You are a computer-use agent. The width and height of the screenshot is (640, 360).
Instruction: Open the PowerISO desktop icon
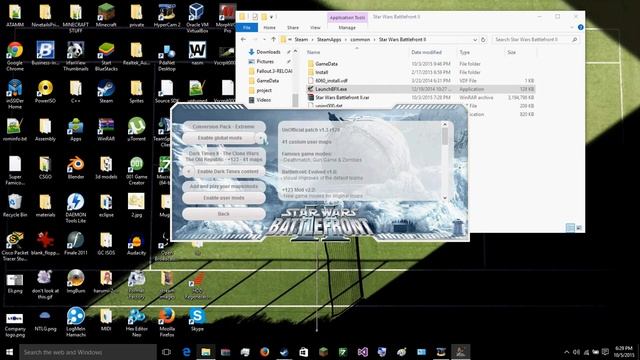(x=45, y=92)
